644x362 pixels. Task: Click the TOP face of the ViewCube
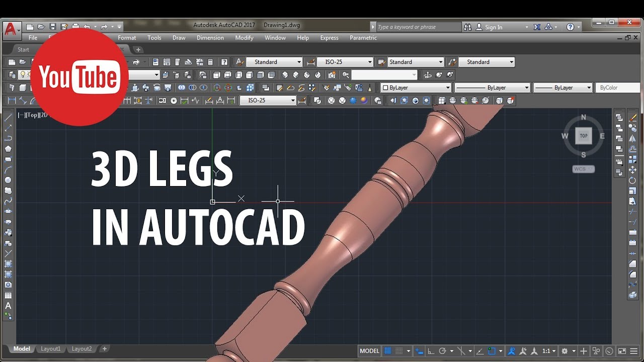point(584,136)
